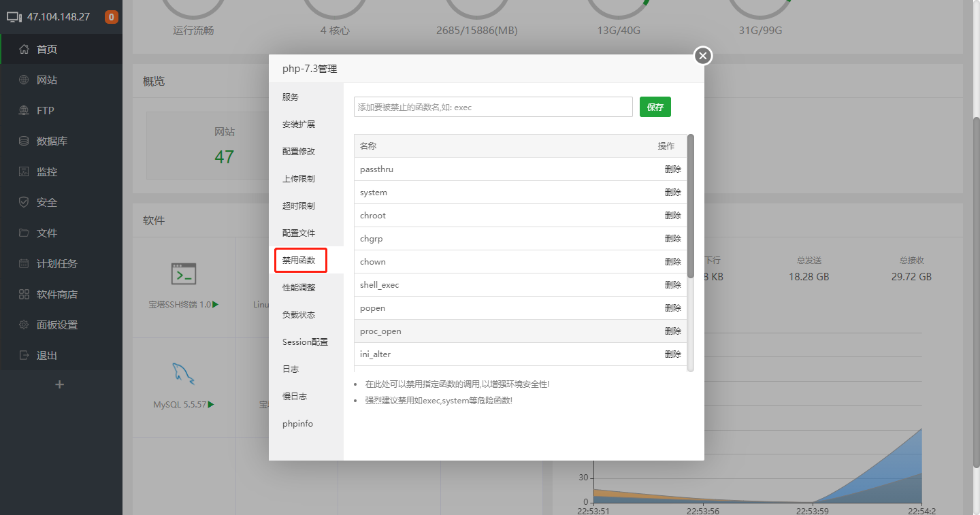Select the 性能调整 tab
Screen dimensions: 980x515
(299, 288)
